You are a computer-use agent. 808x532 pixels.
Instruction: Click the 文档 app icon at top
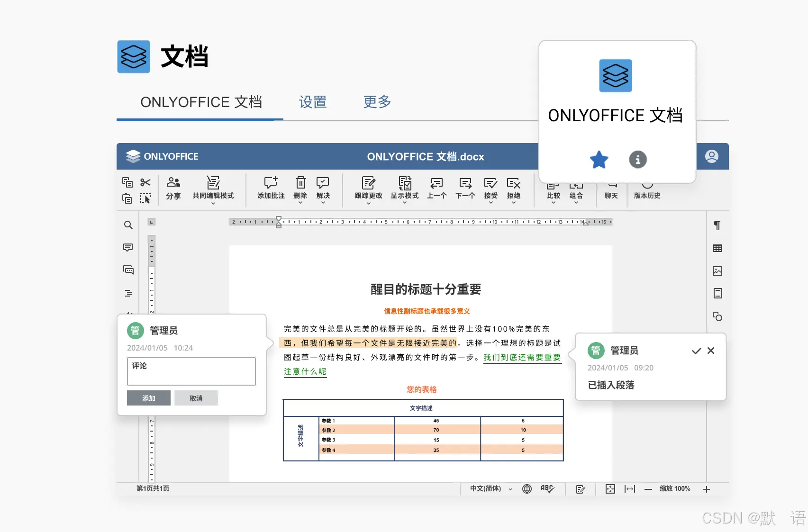tap(134, 57)
